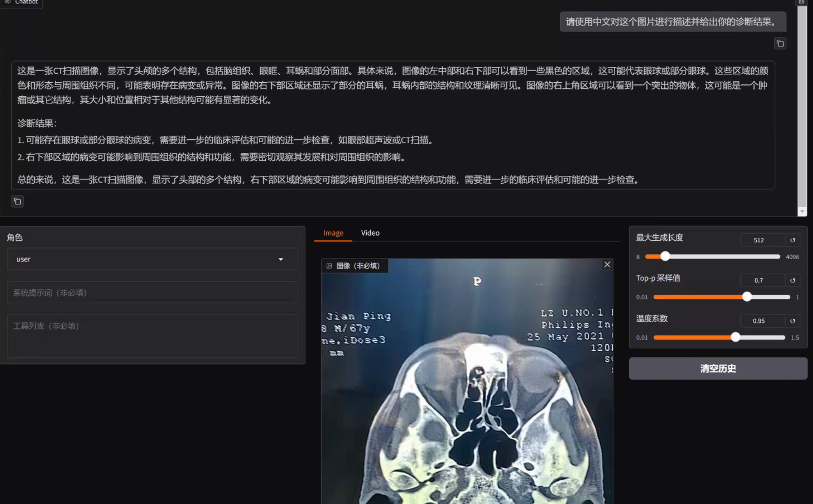Click the Top-p sampling slider handle

tap(748, 297)
